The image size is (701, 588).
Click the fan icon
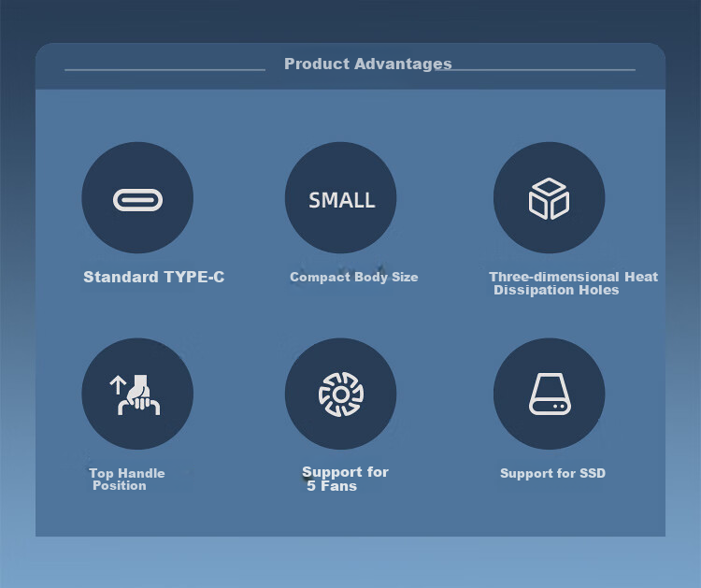(x=340, y=394)
